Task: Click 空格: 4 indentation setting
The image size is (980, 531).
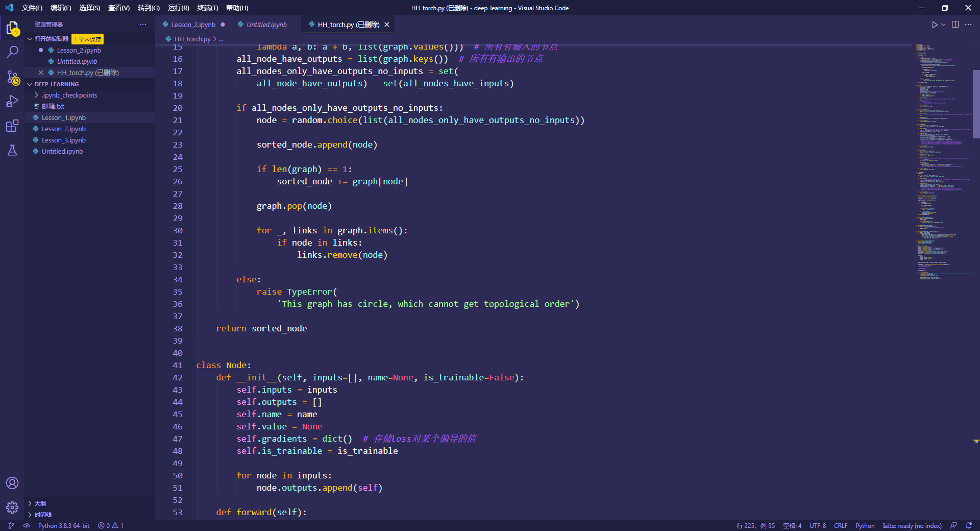Action: (792, 525)
